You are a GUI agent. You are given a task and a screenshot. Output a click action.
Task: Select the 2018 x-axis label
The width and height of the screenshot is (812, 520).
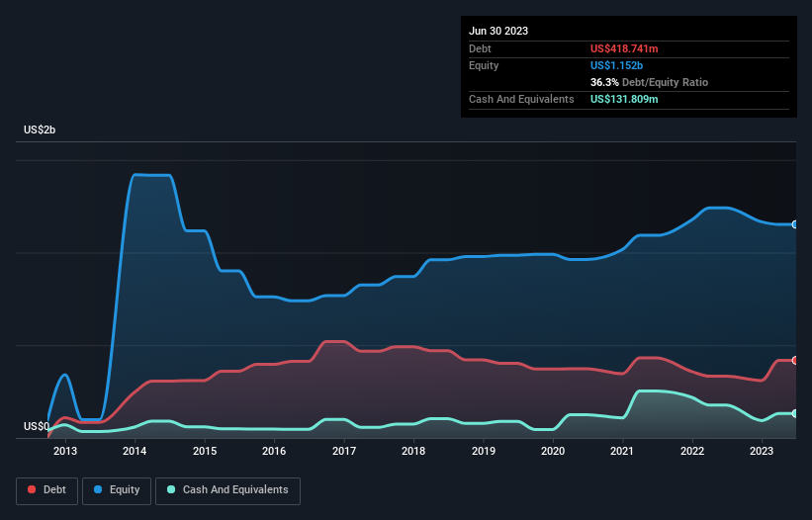(x=413, y=451)
